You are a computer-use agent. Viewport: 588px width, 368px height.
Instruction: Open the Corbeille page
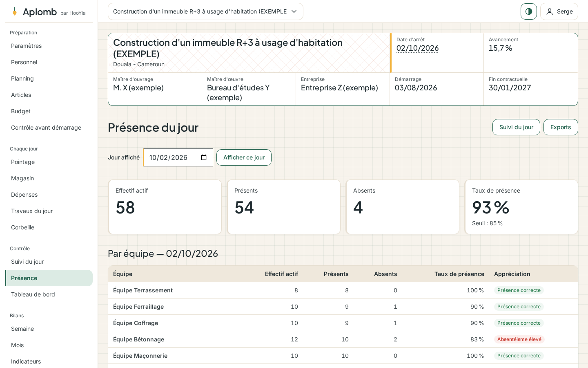pyautogui.click(x=49, y=227)
